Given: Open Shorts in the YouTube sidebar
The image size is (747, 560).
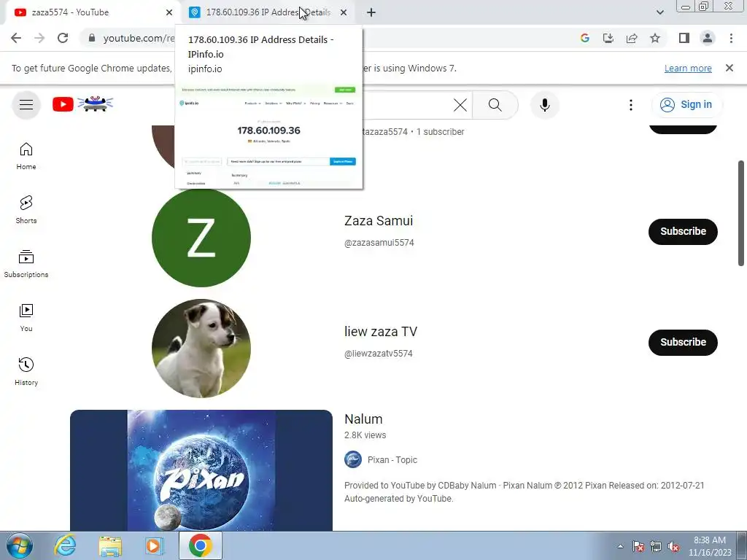Looking at the screenshot, I should click(26, 210).
